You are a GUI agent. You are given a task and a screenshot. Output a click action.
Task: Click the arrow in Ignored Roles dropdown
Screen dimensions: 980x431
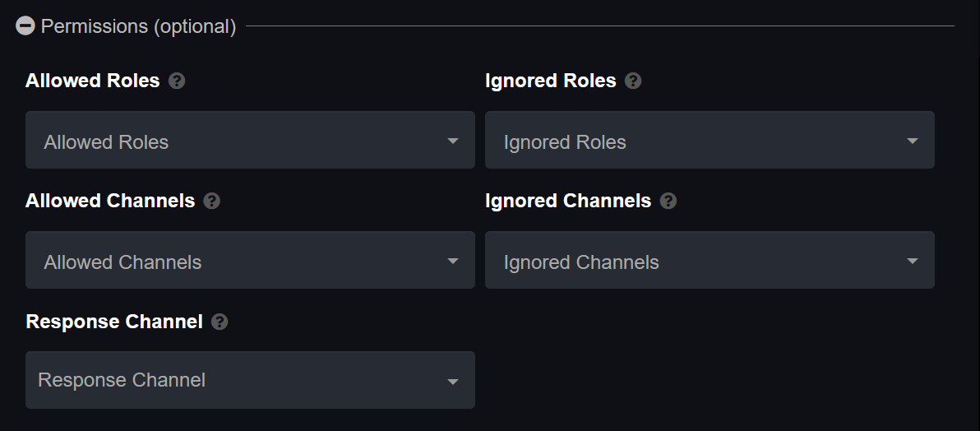click(x=913, y=141)
